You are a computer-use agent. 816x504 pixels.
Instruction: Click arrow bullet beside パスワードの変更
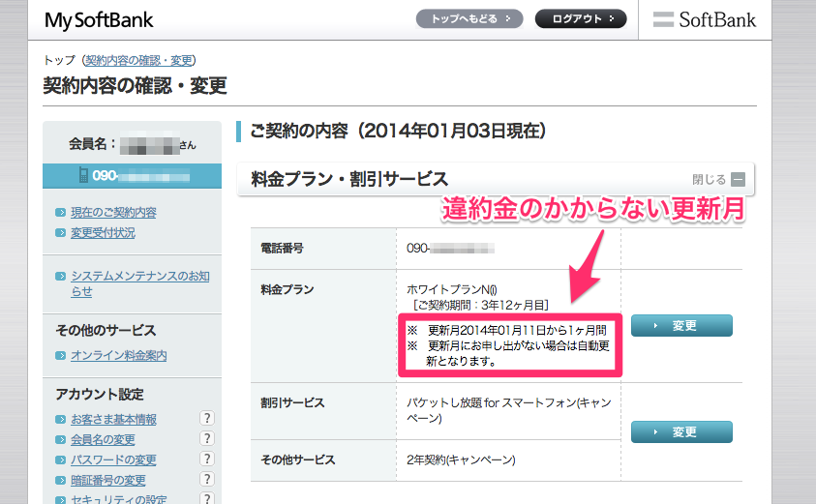point(60,460)
